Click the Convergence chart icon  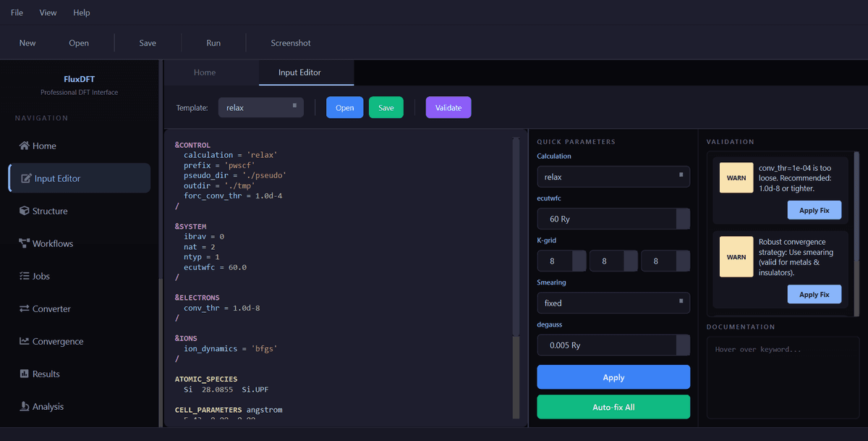25,341
